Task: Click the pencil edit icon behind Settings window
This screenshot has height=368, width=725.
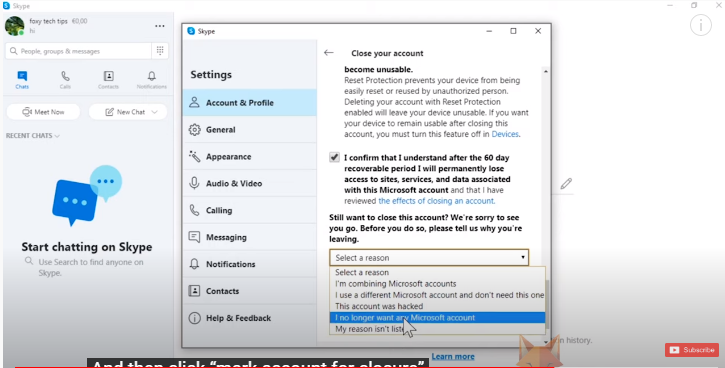Action: (x=566, y=184)
